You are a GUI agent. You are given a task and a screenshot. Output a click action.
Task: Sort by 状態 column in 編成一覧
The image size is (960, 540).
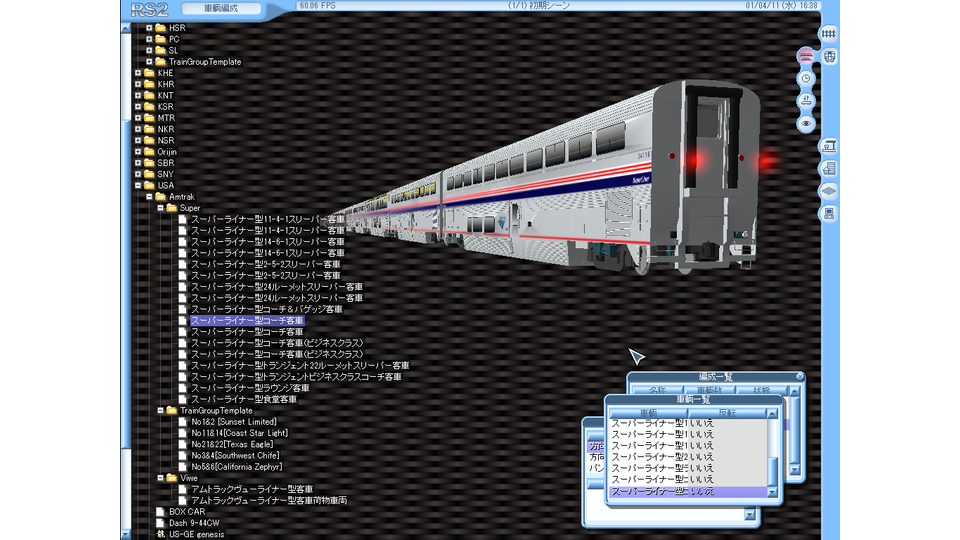[x=762, y=390]
